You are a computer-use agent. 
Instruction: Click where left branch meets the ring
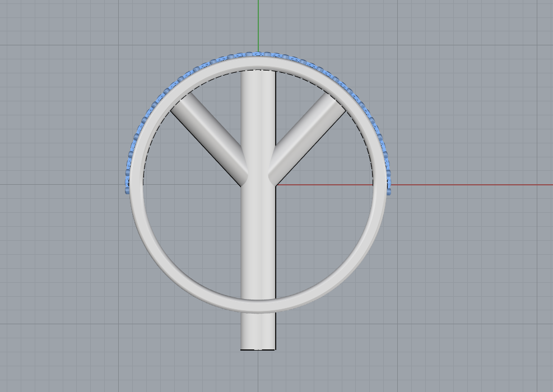[180, 101]
